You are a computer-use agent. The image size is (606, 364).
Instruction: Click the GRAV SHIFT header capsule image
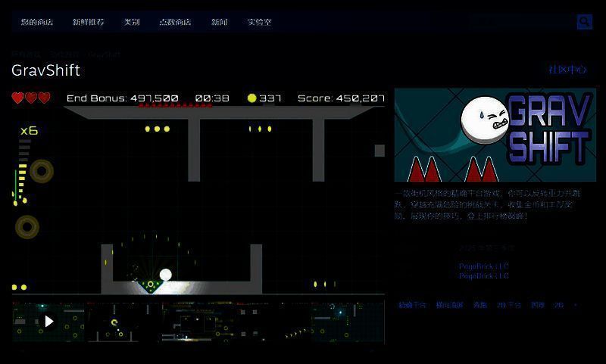pyautogui.click(x=495, y=135)
